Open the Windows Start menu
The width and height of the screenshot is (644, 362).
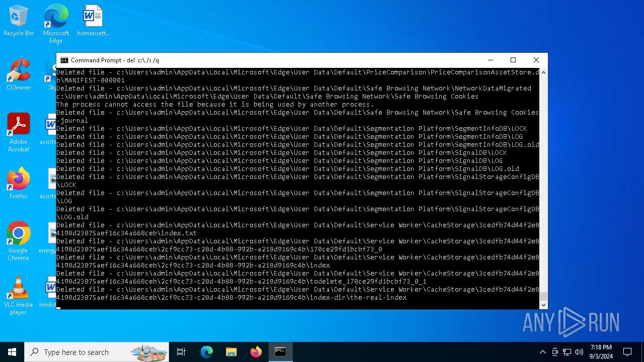(x=12, y=352)
